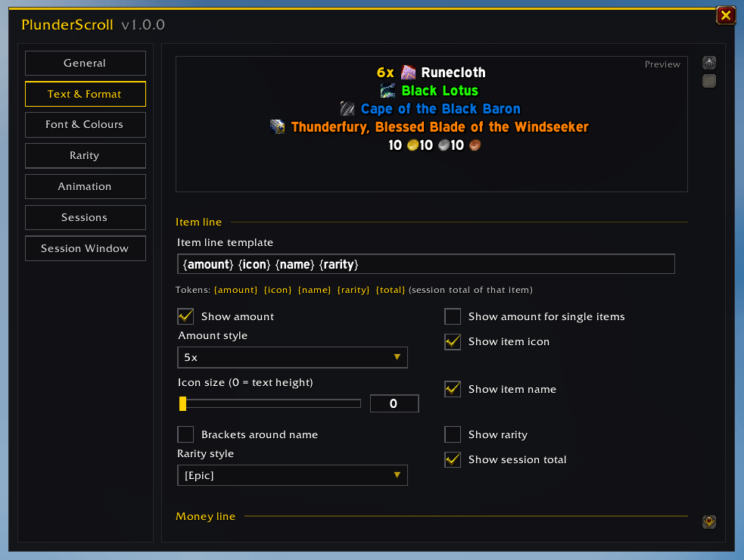Click the copper coin icon in preview

475,145
